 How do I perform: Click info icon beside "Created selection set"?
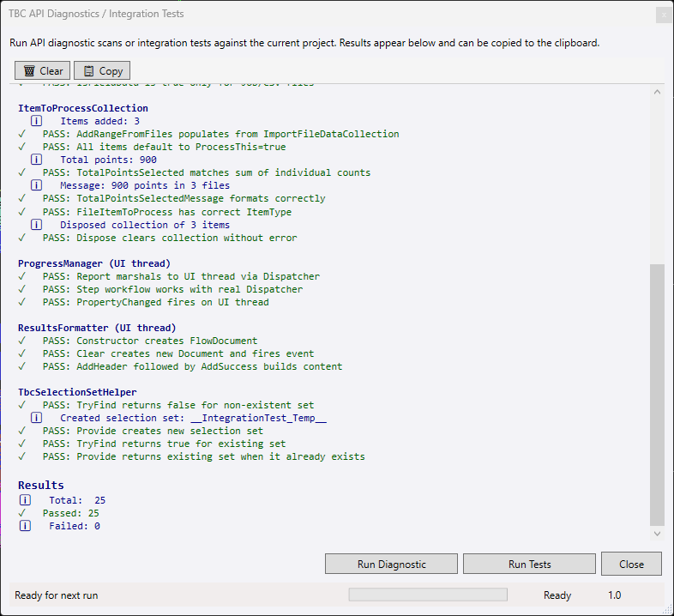click(x=37, y=418)
